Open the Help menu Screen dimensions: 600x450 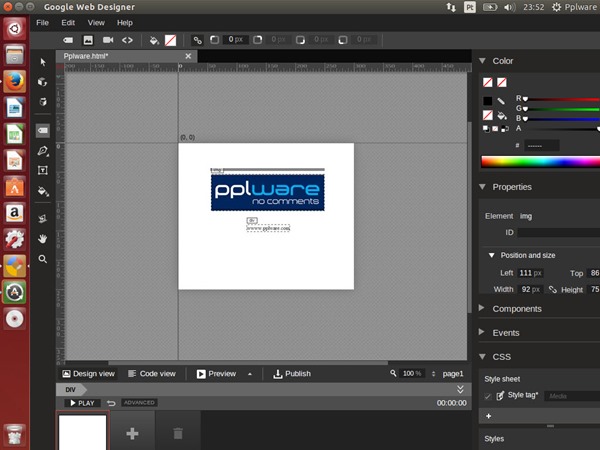point(125,23)
